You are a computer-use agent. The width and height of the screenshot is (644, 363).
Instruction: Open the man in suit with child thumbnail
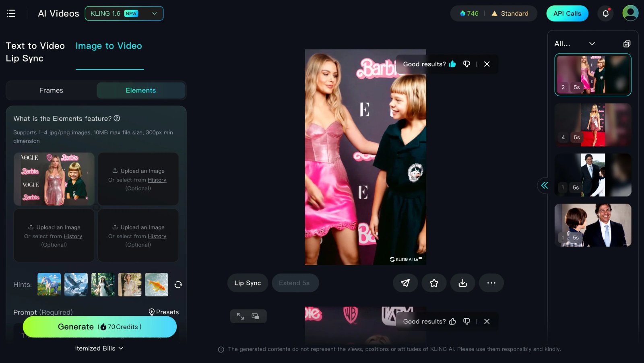click(593, 175)
